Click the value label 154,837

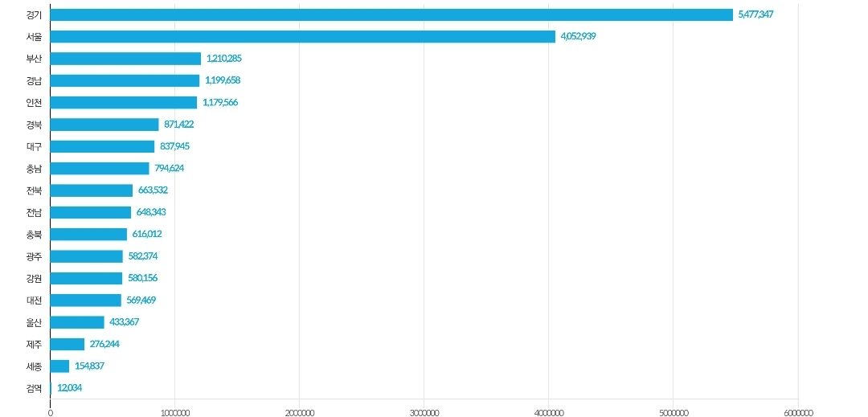tap(90, 366)
